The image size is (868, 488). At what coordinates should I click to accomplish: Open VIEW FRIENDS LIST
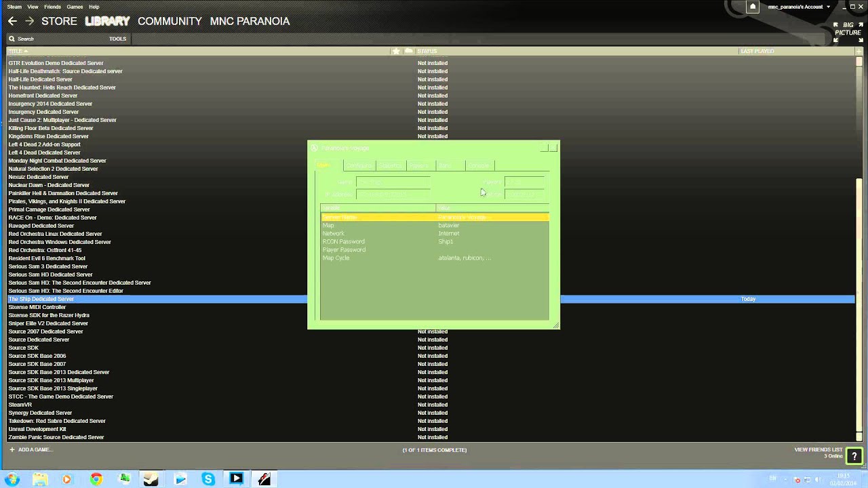[x=818, y=449]
